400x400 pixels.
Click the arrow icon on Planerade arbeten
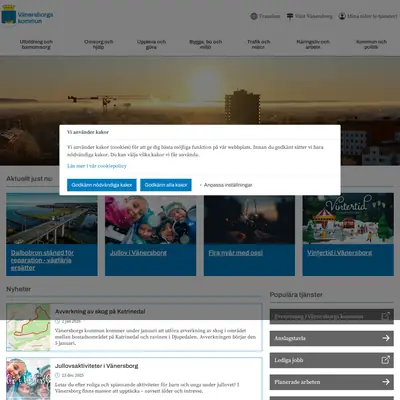pos(386,382)
